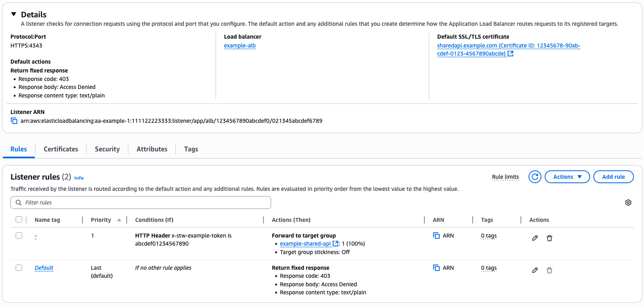Viewport: 644px width, 306px height.
Task: Edit rule priority 1 with the pencil icon
Action: click(x=535, y=238)
